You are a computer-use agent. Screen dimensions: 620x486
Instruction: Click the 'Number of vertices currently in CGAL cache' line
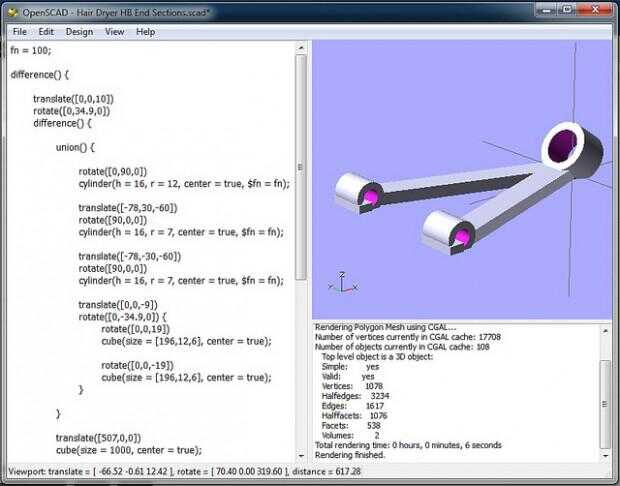[408, 337]
